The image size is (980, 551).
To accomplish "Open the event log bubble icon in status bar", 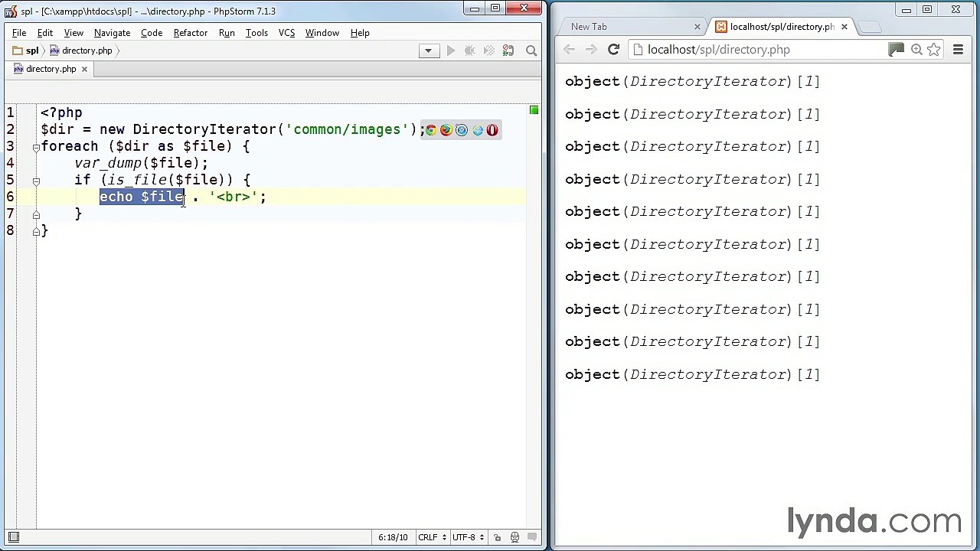I will [x=531, y=537].
